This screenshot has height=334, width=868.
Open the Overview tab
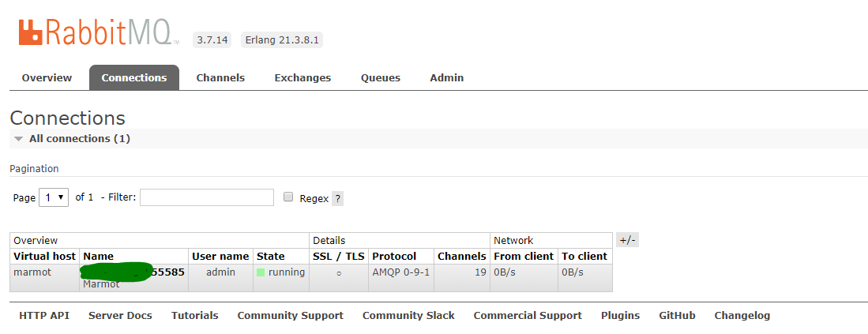[47, 78]
